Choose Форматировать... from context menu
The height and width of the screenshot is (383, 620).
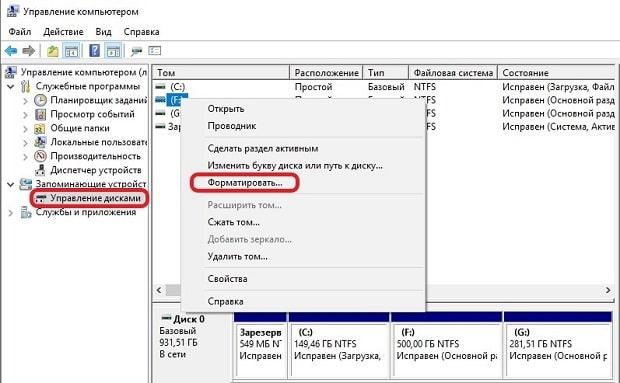(x=245, y=183)
